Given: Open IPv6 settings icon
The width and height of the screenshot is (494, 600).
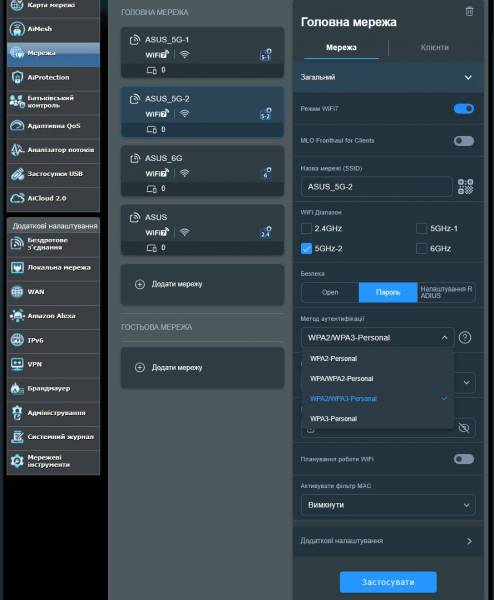Looking at the screenshot, I should [17, 340].
